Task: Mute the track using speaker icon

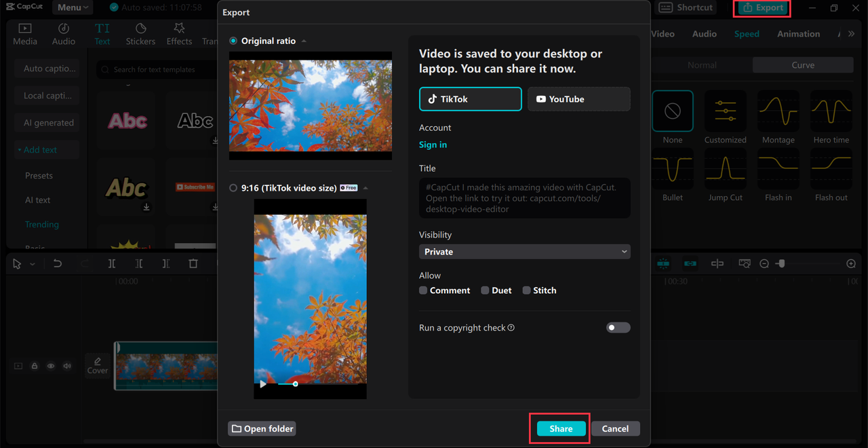Action: (x=67, y=366)
